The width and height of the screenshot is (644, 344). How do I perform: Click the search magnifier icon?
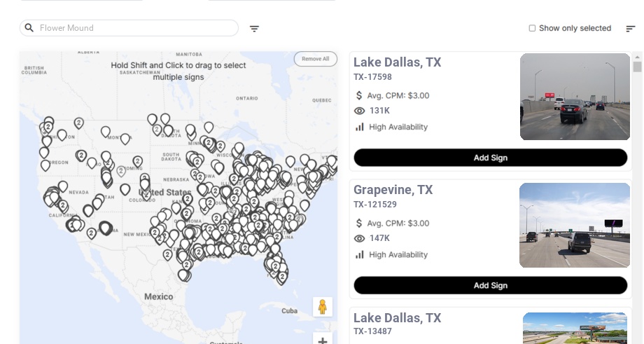click(x=29, y=28)
